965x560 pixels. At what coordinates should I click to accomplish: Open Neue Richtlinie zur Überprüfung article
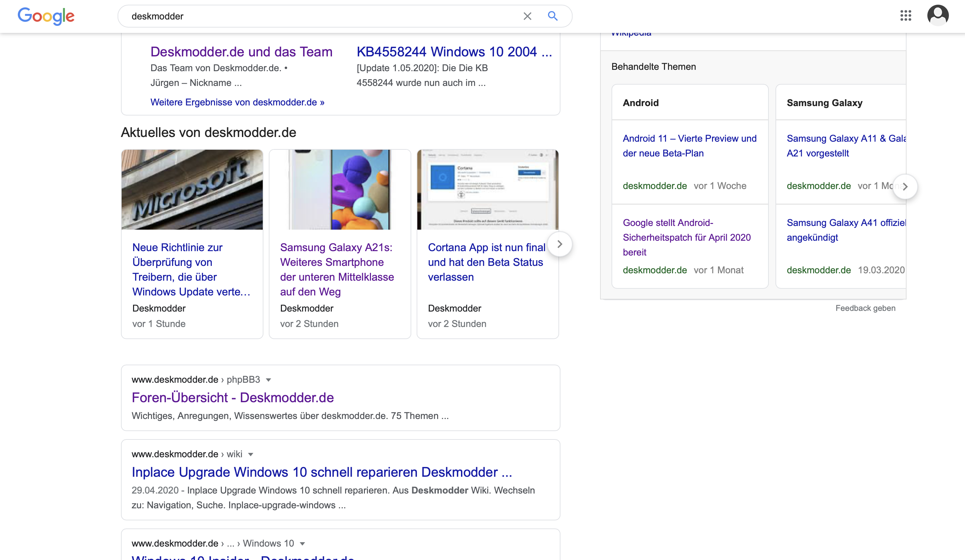[x=191, y=270]
